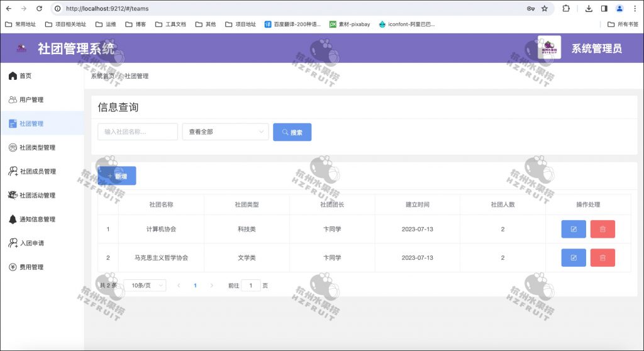This screenshot has width=644, height=351.
Task: Click the 科技类 cell
Action: pos(247,229)
